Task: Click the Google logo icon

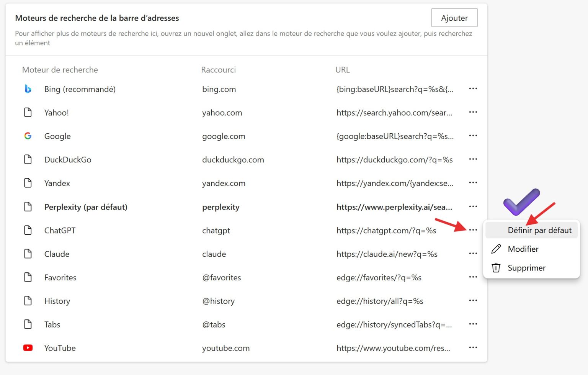Action: (28, 136)
